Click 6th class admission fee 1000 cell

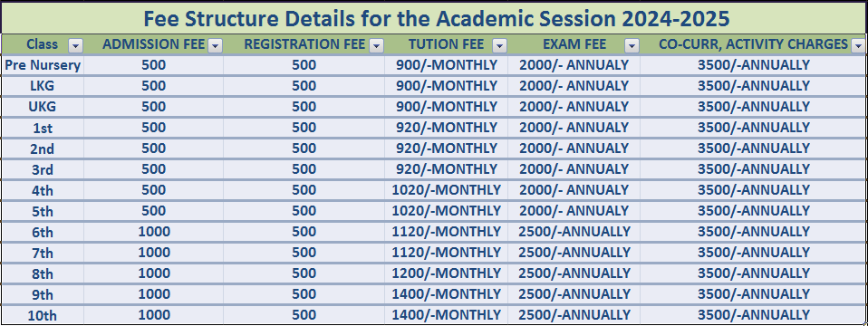pyautogui.click(x=154, y=231)
